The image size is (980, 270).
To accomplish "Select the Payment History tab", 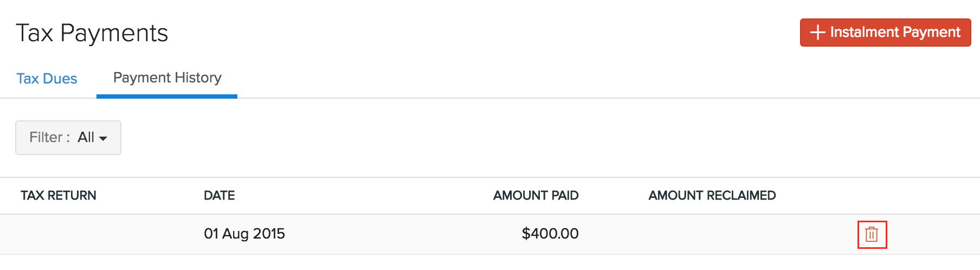I will pos(167,78).
